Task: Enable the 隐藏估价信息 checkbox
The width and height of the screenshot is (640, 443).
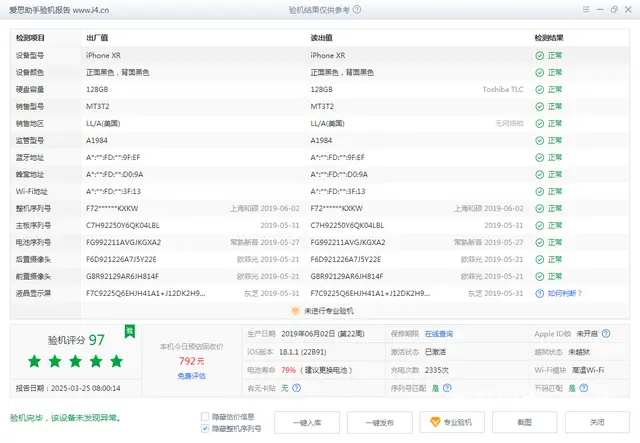Action: tap(205, 416)
